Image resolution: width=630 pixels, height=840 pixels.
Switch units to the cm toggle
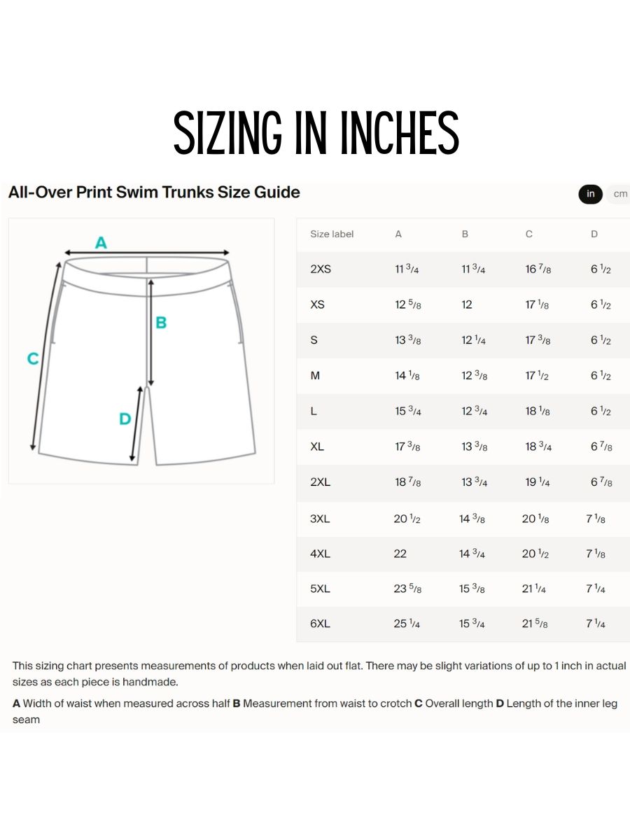pos(619,194)
